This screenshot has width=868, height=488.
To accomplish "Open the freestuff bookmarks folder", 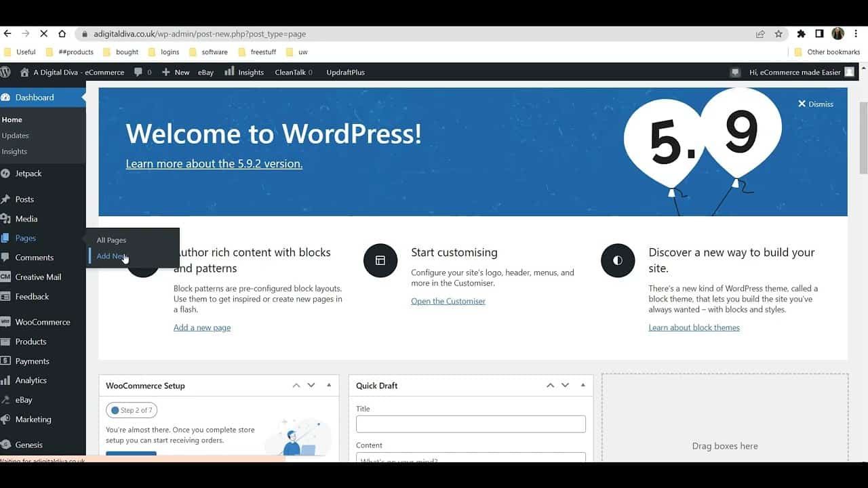I will click(258, 52).
